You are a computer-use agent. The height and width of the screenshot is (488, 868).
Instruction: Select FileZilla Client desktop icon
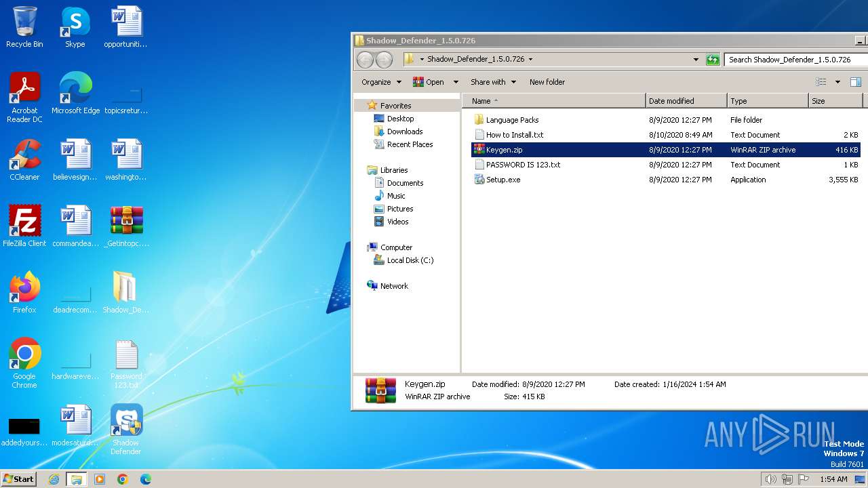24,226
